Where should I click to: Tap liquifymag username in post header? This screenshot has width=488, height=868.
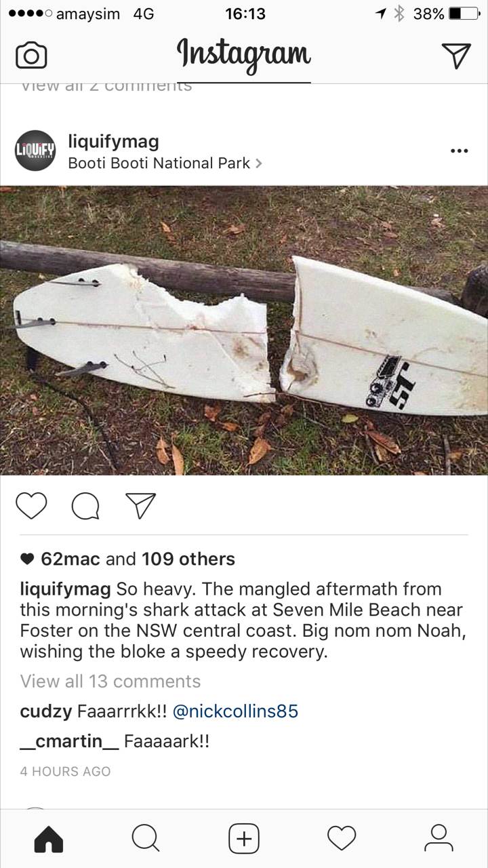[x=113, y=142]
